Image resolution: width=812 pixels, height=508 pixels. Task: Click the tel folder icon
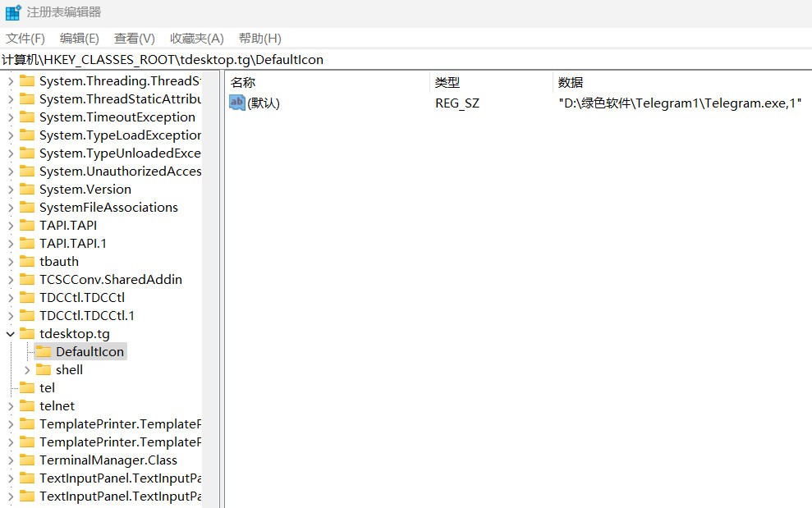(27, 388)
